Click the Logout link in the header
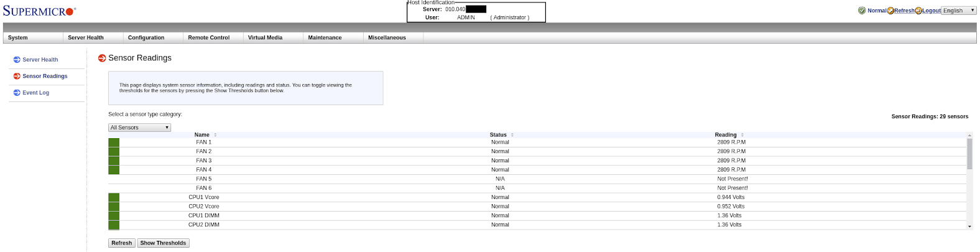 tap(931, 11)
